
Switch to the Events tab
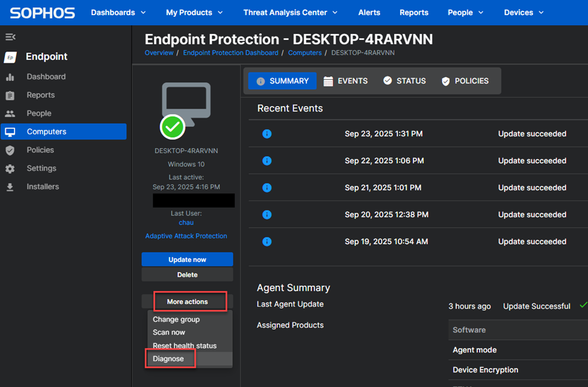(346, 81)
